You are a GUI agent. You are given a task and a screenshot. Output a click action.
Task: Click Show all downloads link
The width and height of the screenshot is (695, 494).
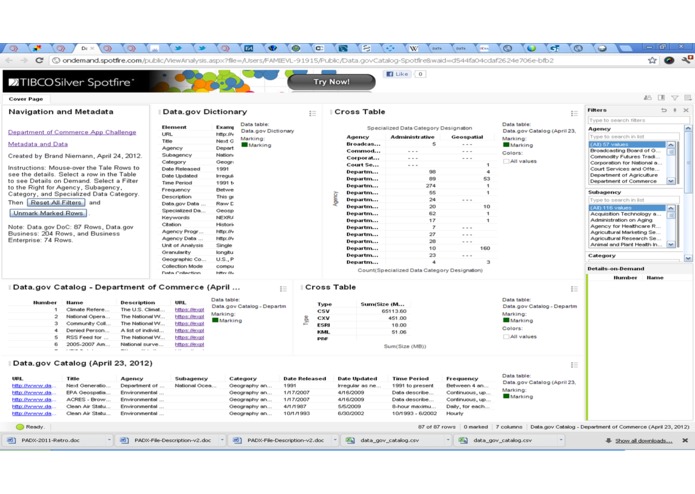(x=643, y=440)
